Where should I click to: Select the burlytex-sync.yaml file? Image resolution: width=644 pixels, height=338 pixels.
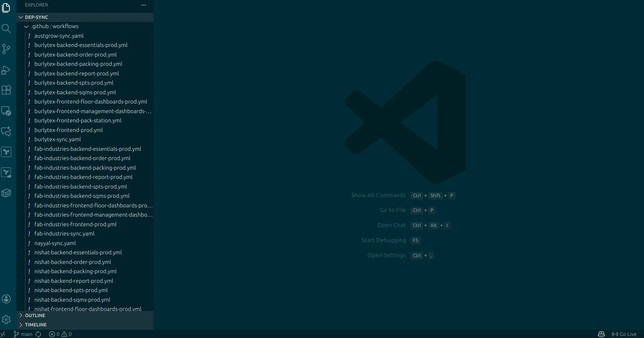[x=58, y=139]
